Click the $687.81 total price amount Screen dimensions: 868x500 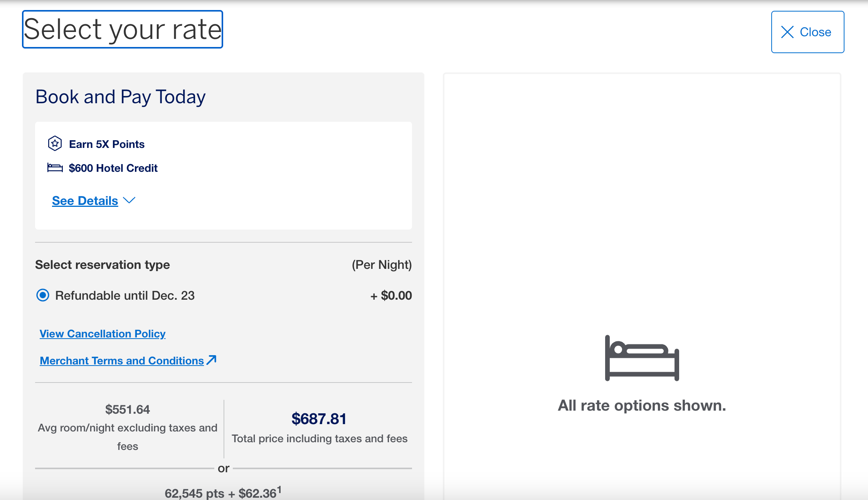319,419
